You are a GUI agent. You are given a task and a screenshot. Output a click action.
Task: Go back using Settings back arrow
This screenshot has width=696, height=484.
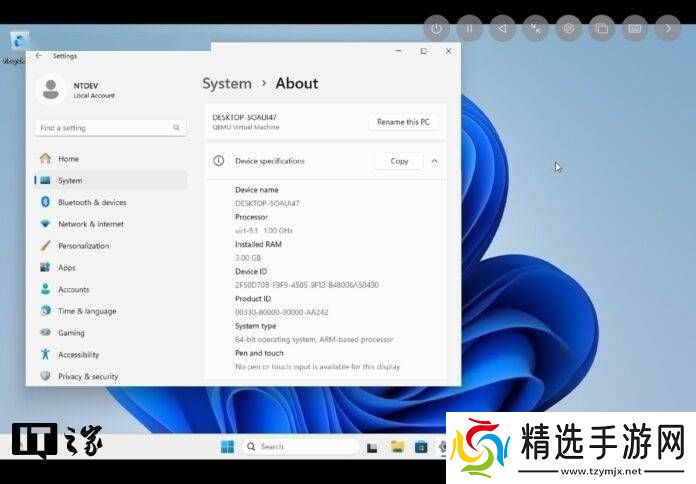click(x=39, y=56)
